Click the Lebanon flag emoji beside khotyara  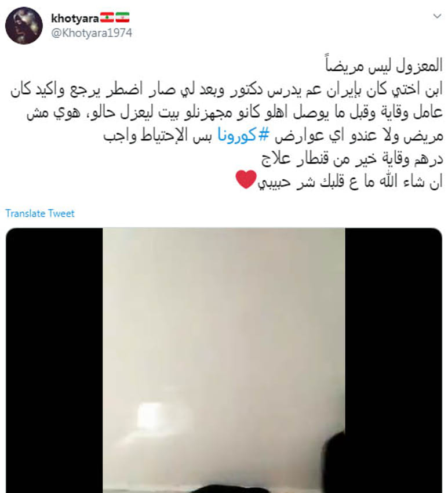[x=107, y=17]
